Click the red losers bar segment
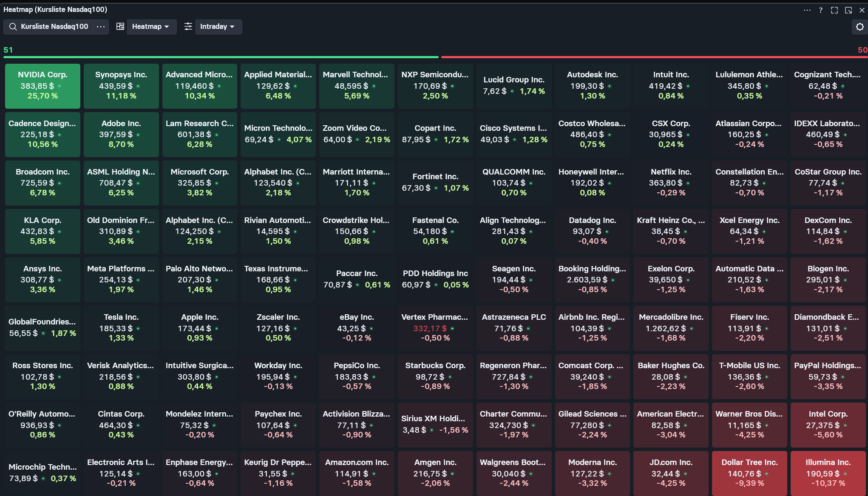 click(654, 57)
